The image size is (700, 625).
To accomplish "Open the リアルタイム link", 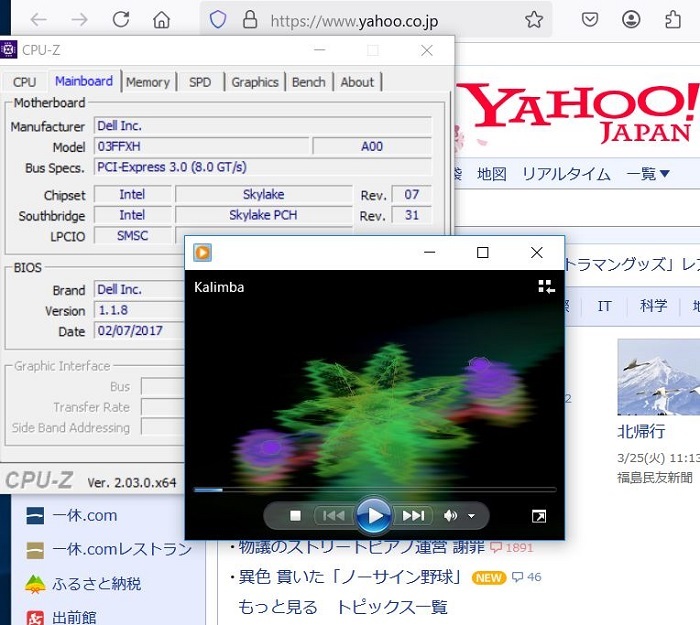I will click(x=566, y=173).
